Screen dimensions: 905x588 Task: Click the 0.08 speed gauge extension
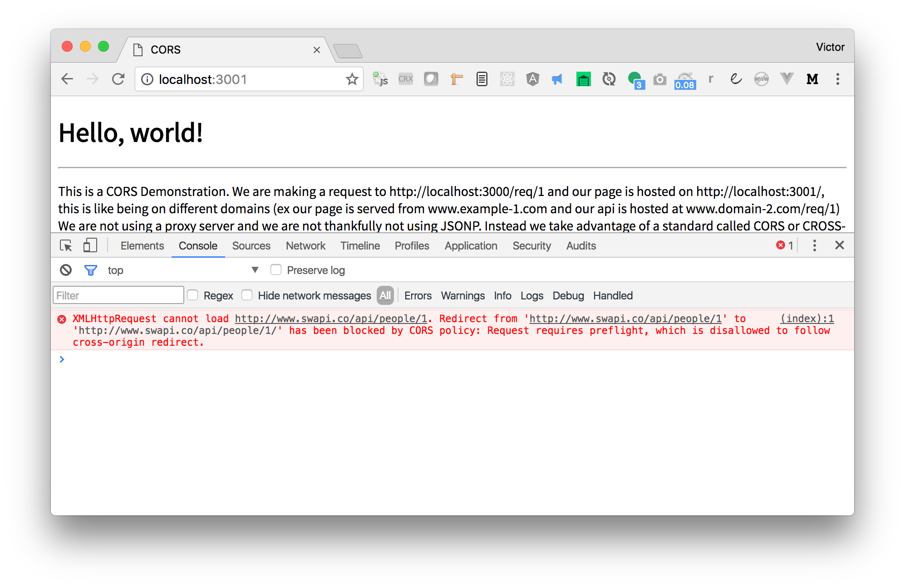[x=685, y=80]
